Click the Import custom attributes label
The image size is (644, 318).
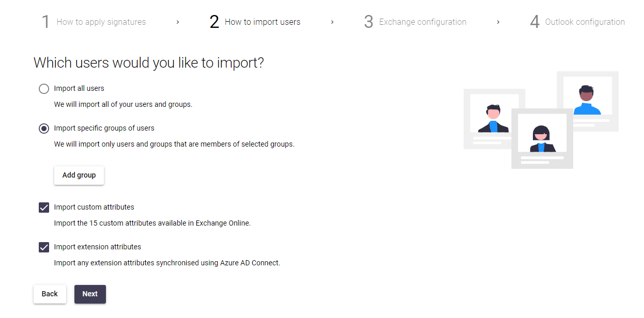point(94,208)
